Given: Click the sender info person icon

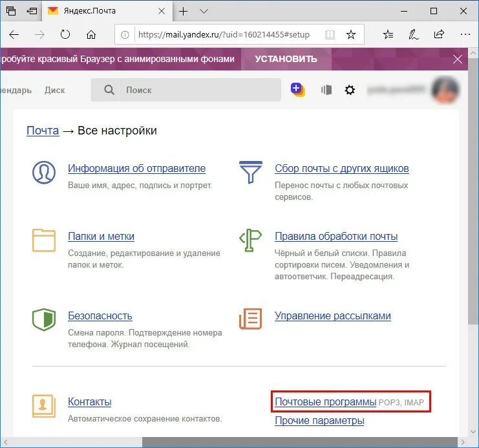Looking at the screenshot, I should (x=44, y=173).
